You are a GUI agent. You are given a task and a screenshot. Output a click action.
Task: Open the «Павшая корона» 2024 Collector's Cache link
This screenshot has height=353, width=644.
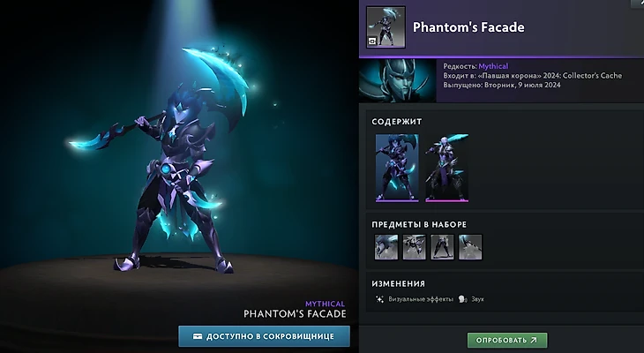click(550, 76)
